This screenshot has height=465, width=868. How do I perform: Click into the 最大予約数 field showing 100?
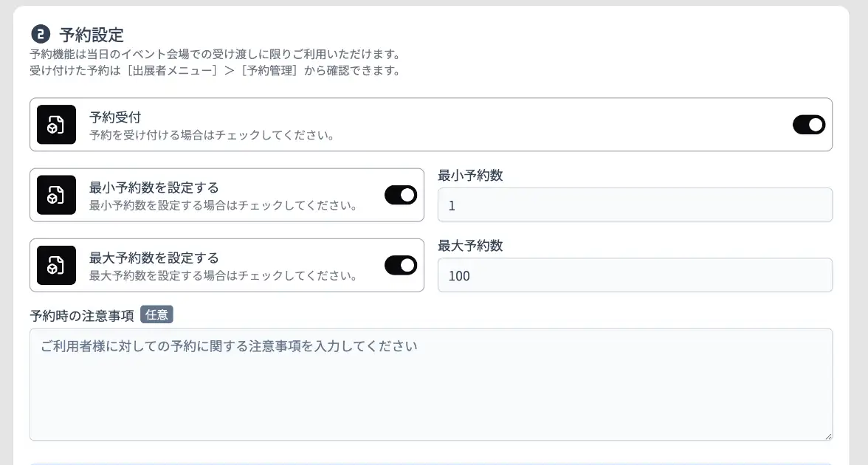pos(635,275)
